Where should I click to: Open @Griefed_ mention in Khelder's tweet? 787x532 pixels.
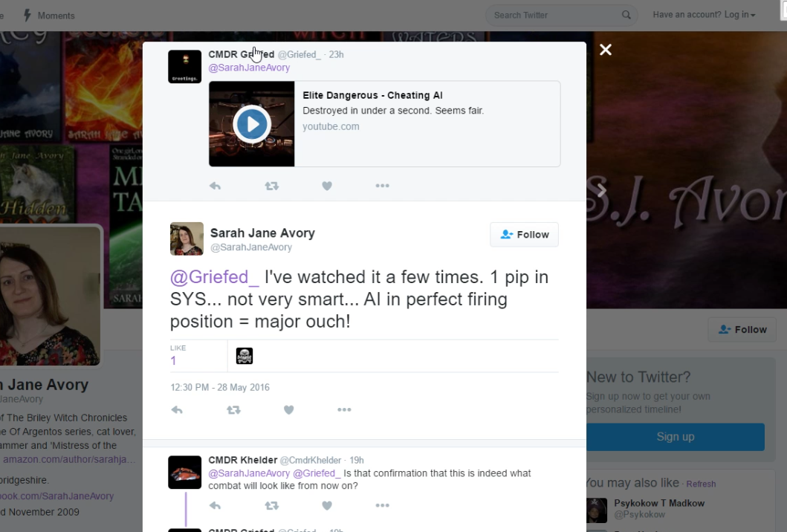click(x=316, y=473)
